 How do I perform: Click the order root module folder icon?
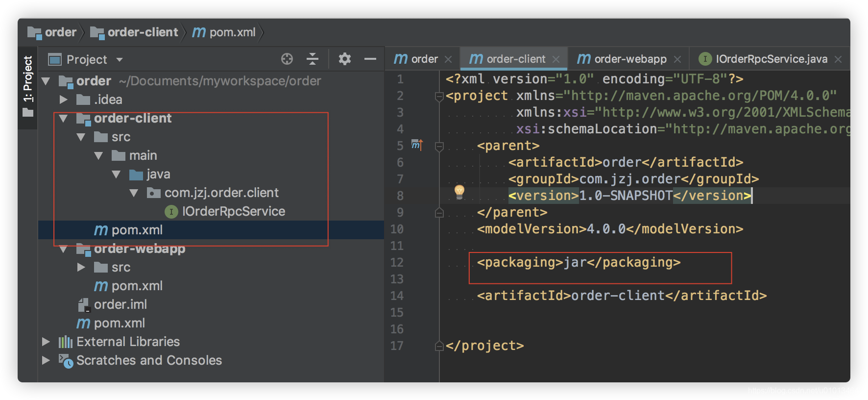pos(66,81)
